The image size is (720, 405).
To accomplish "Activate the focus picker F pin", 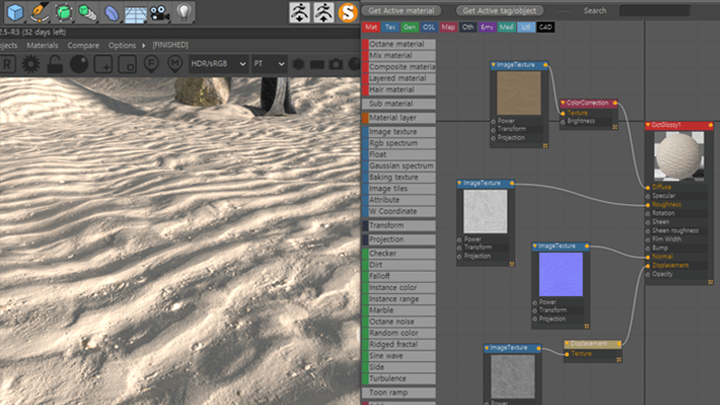I will [151, 64].
